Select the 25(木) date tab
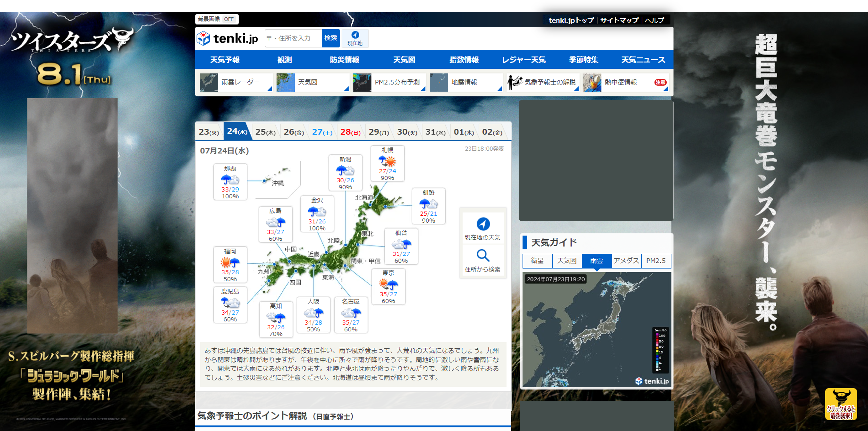Screen dimensions: 868x431 coord(266,132)
